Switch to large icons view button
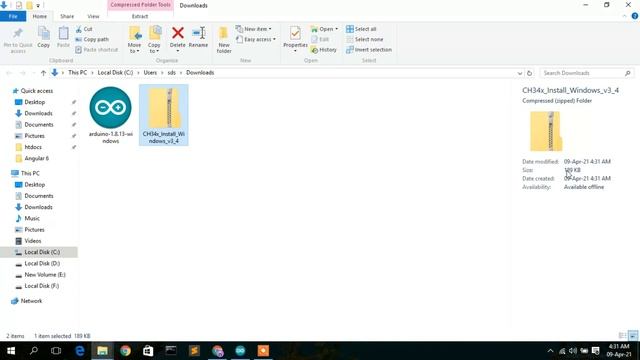Screen dimensions: 640x360 pyautogui.click(x=633, y=336)
